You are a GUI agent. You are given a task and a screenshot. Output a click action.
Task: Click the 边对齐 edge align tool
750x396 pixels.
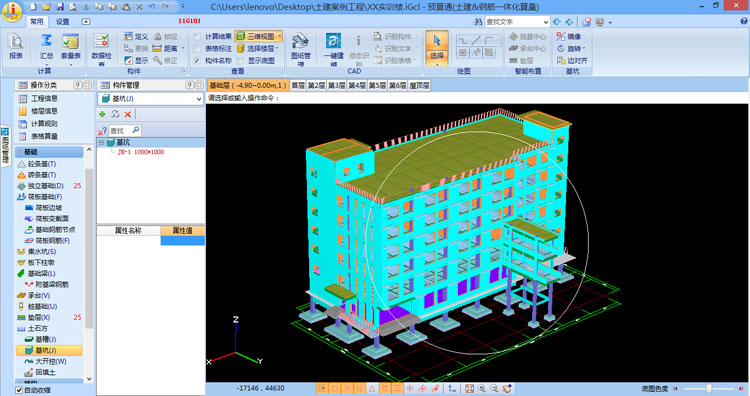(x=572, y=61)
